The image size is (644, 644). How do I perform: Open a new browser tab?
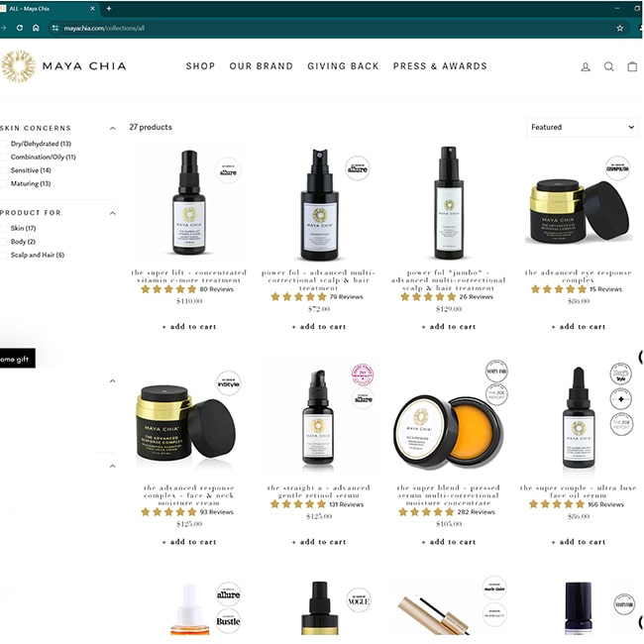pyautogui.click(x=109, y=8)
